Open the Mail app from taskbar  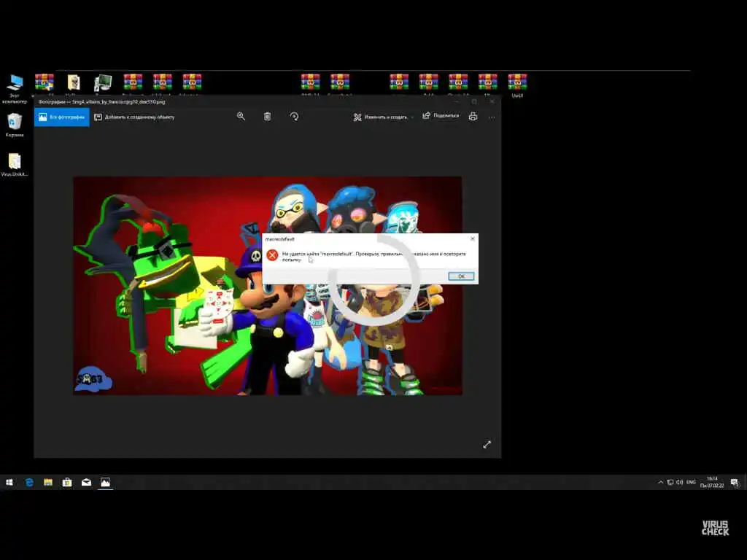click(x=86, y=483)
